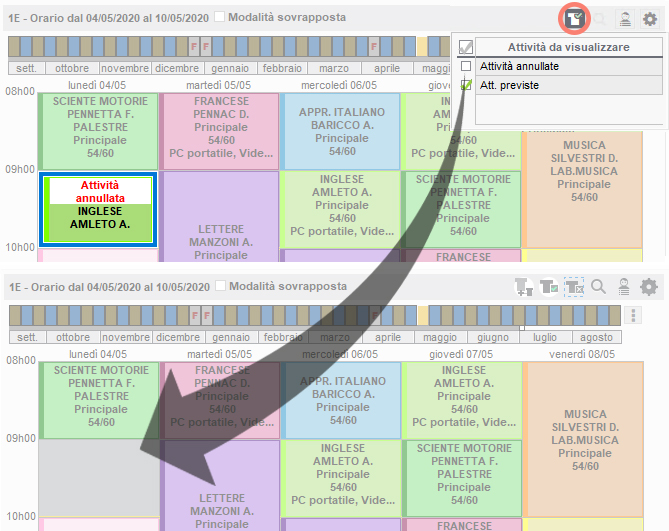This screenshot has width=669, height=531.
Task: Click giovedì 07/05 header in bottom timetable
Action: point(461,354)
